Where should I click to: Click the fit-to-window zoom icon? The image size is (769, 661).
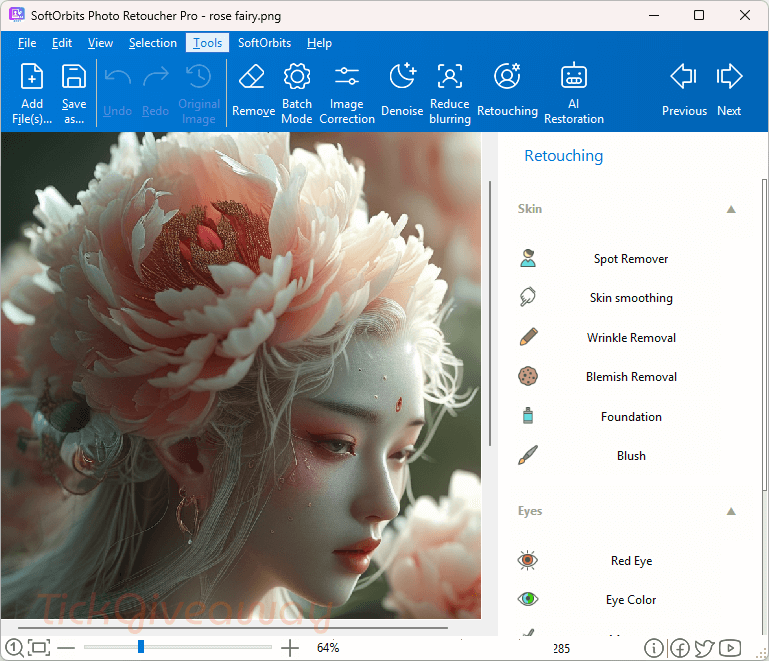click(x=39, y=648)
